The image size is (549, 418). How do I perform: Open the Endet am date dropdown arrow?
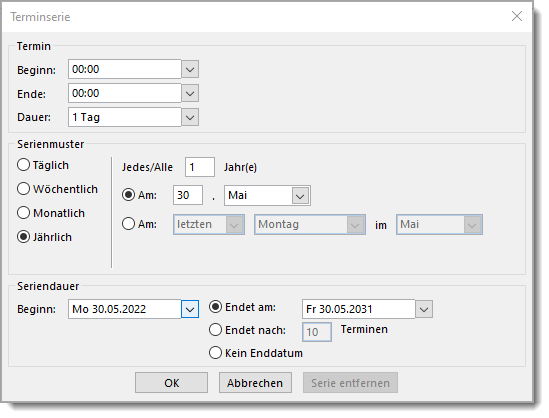tap(424, 309)
